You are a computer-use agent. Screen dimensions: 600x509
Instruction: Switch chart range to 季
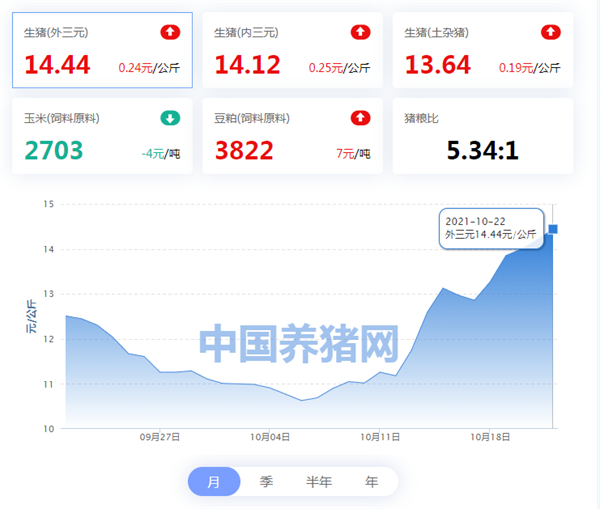point(266,481)
